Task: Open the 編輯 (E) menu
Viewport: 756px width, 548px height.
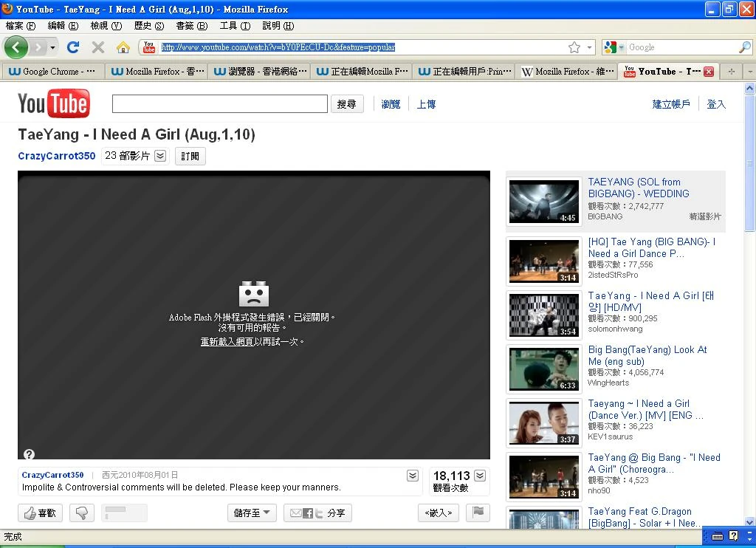Action: pyautogui.click(x=63, y=26)
